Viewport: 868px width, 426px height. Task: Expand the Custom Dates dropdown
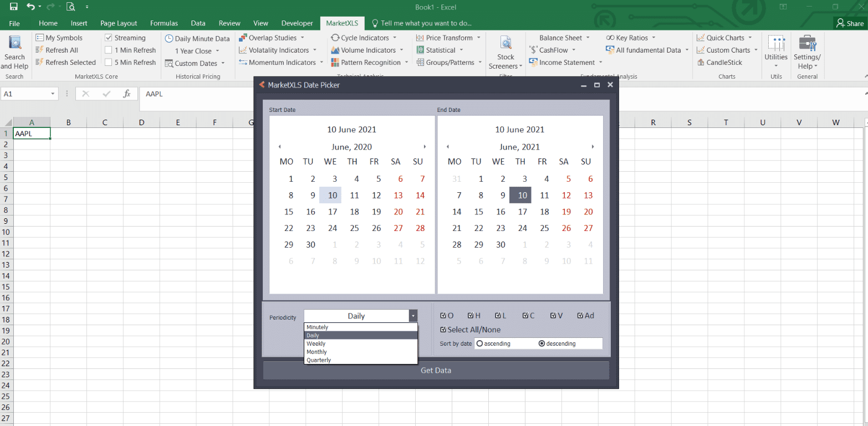pos(223,64)
